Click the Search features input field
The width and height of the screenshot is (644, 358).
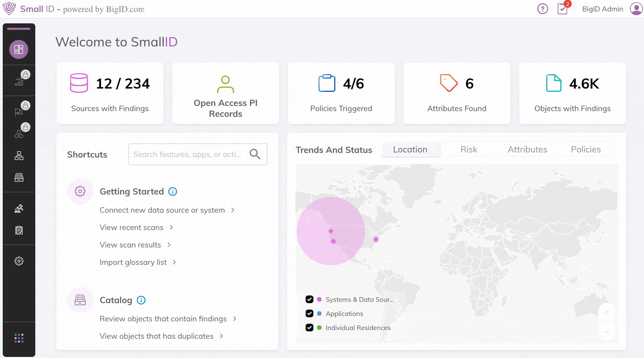point(198,154)
